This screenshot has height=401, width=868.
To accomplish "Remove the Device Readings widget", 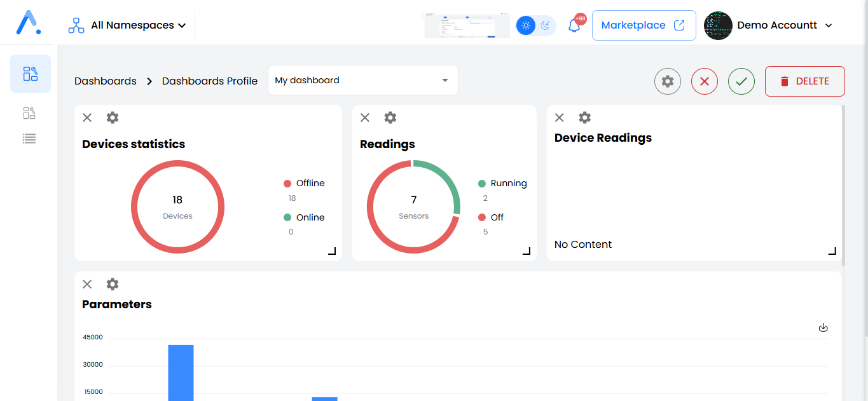I will coord(559,117).
